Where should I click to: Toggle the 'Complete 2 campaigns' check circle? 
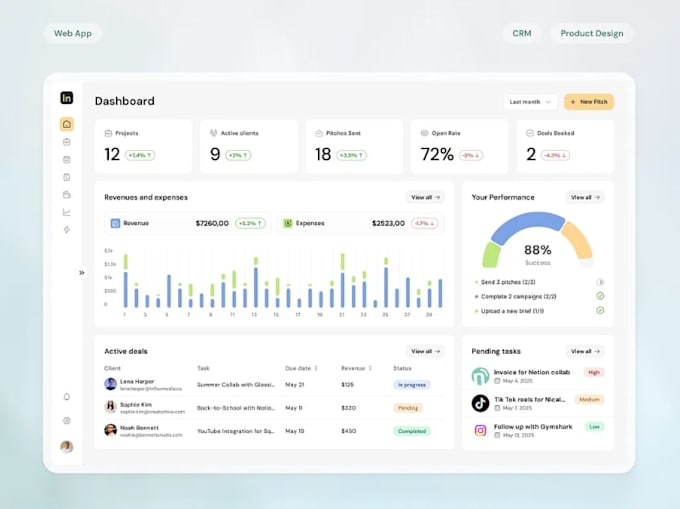(600, 296)
